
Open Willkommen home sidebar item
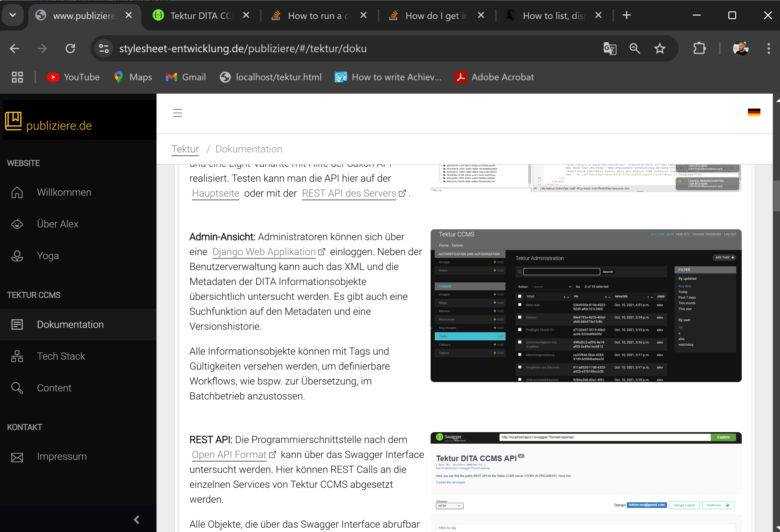(64, 192)
